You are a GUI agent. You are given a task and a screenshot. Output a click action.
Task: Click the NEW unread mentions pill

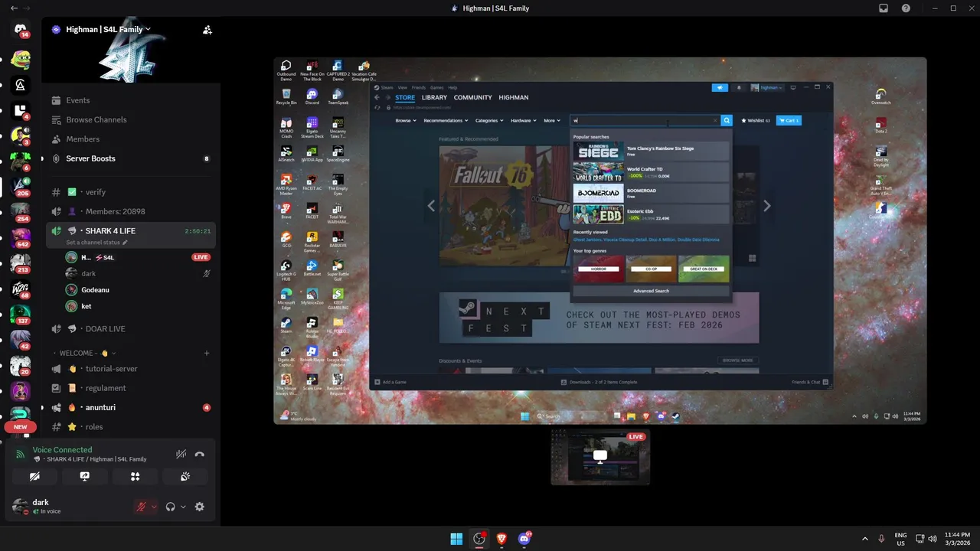pyautogui.click(x=21, y=427)
